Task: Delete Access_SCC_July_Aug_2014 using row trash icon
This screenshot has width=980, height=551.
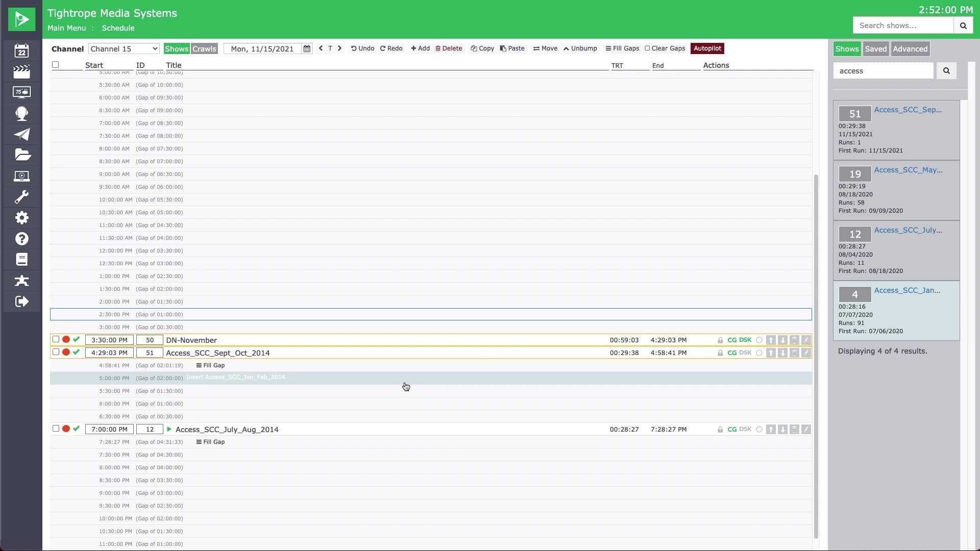Action: [794, 430]
